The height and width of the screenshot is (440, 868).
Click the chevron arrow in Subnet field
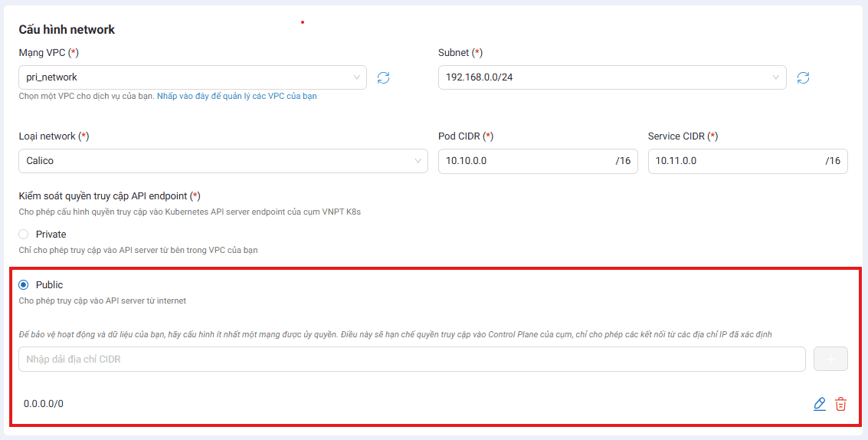[776, 77]
